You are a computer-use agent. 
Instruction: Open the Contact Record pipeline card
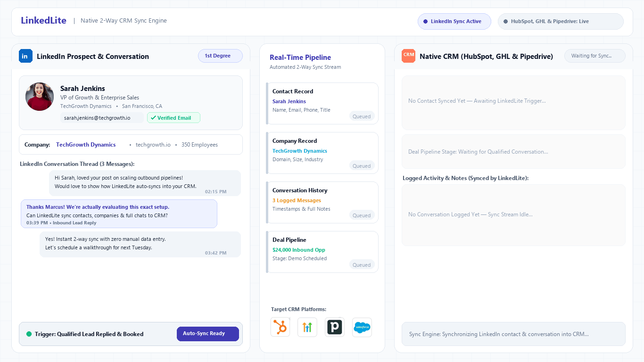322,104
